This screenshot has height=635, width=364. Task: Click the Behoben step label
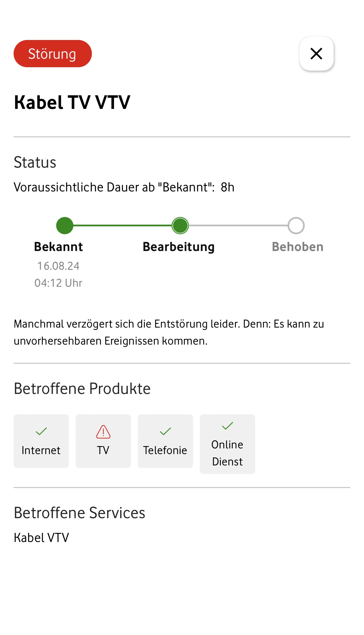point(298,247)
